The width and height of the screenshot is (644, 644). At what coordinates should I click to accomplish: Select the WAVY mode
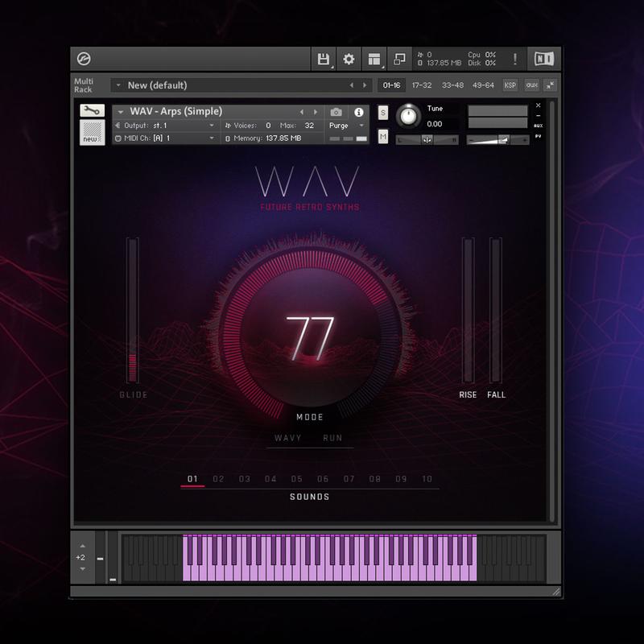click(x=288, y=438)
